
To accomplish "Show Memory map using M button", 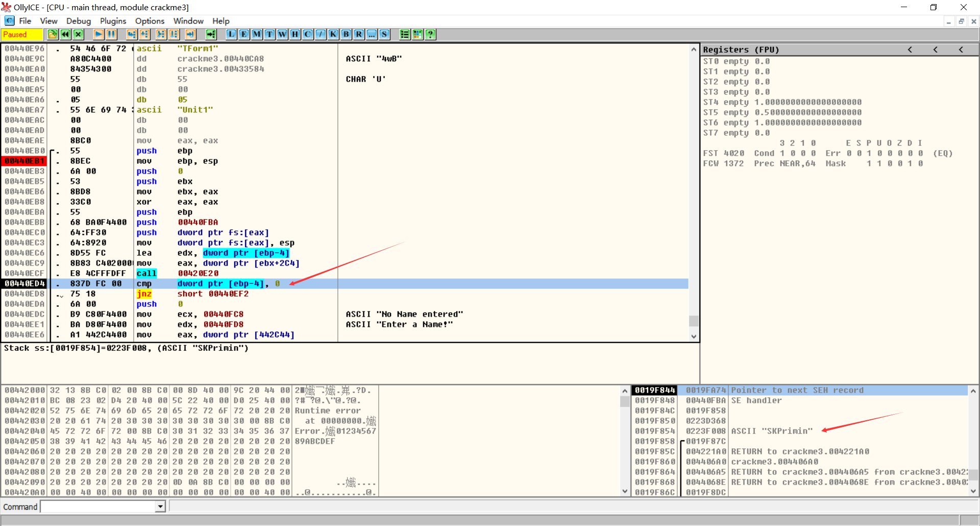I will click(x=257, y=34).
